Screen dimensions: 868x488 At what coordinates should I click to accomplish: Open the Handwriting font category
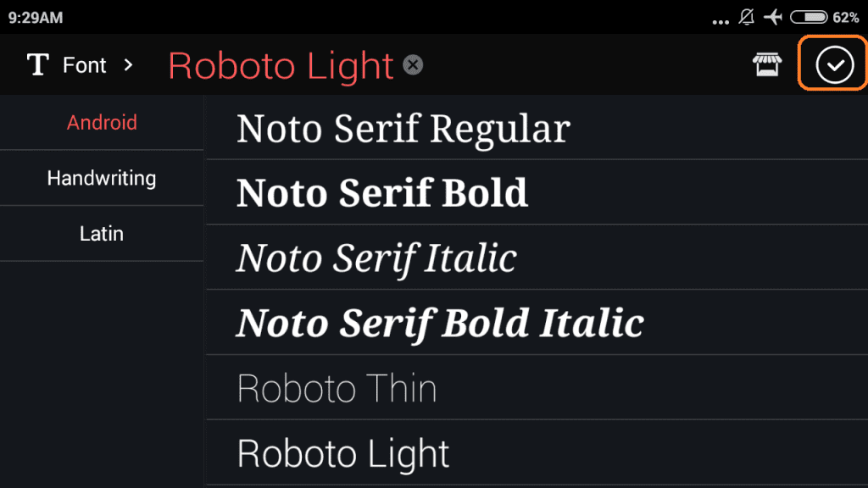[102, 179]
